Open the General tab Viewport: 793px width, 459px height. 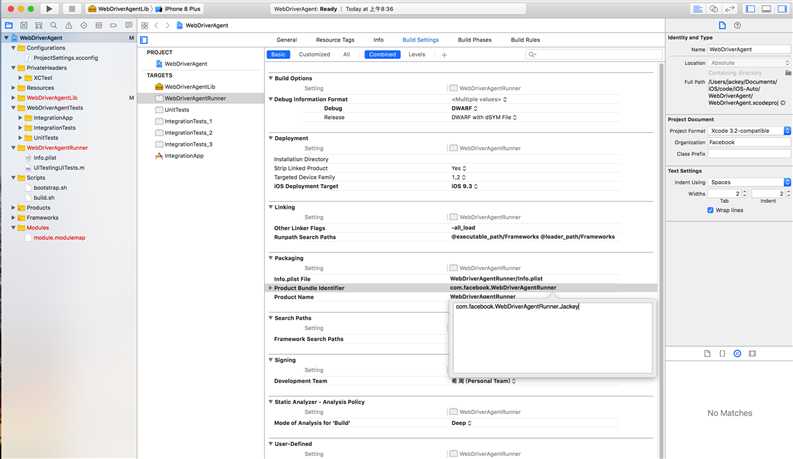tap(287, 39)
